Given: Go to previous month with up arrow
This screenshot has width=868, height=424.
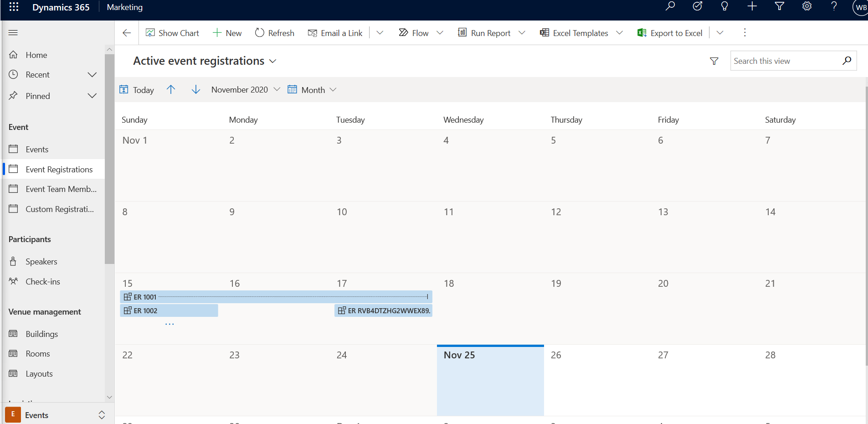Looking at the screenshot, I should pos(171,90).
